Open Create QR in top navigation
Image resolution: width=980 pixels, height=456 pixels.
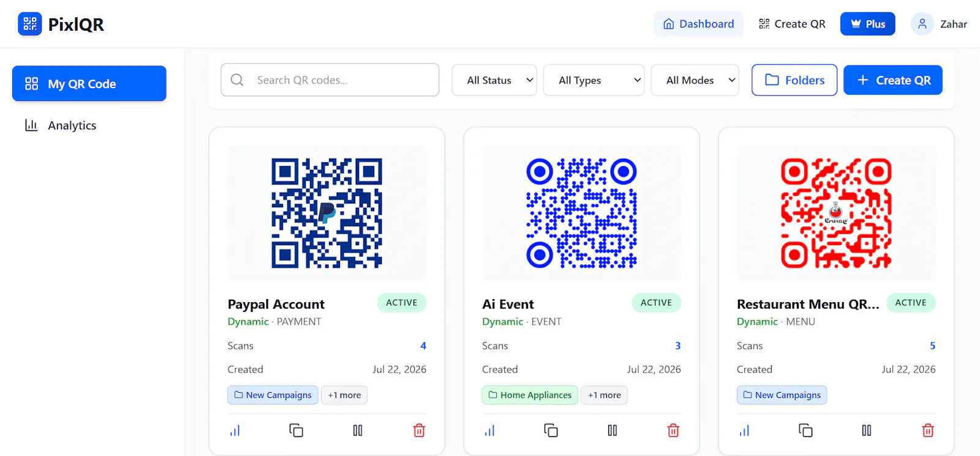792,24
